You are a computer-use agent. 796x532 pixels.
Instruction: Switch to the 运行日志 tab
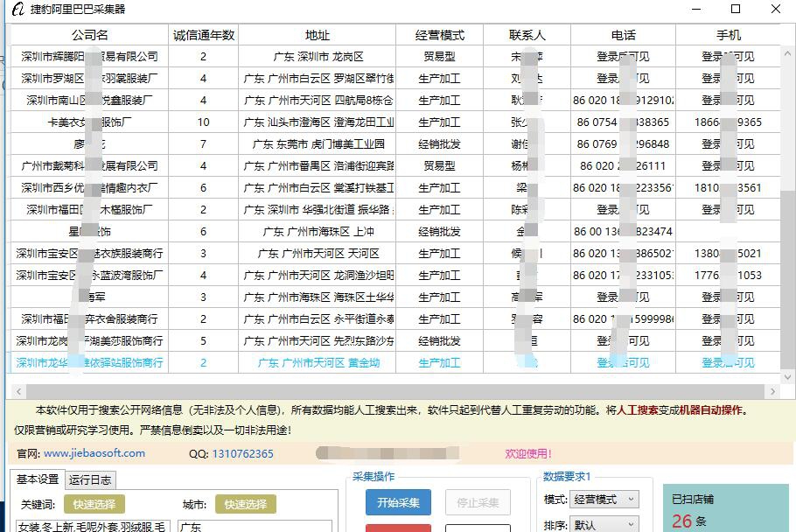[91, 479]
